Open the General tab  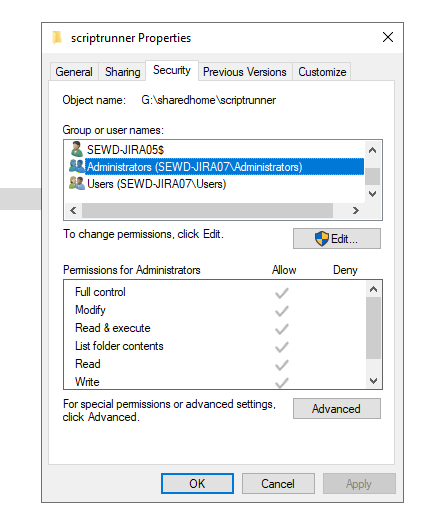[74, 72]
